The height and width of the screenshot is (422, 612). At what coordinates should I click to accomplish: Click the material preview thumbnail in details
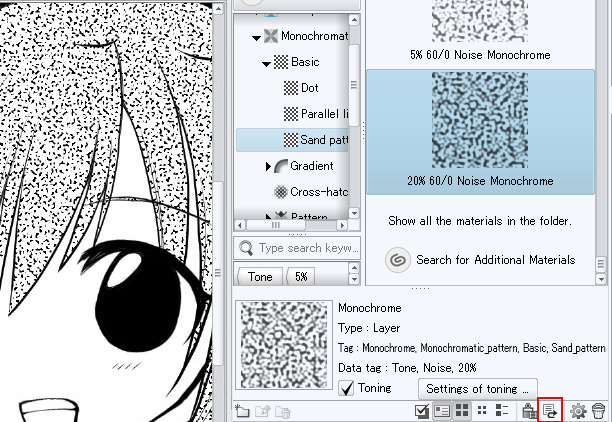click(284, 345)
